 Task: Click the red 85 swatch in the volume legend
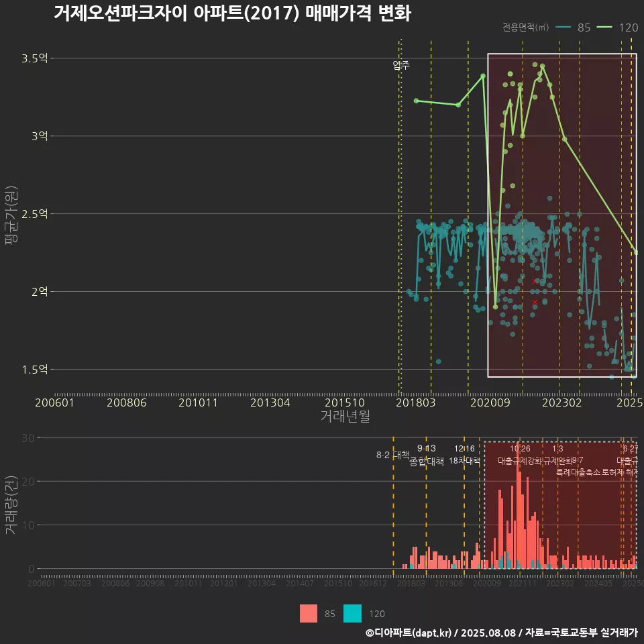coord(309,614)
